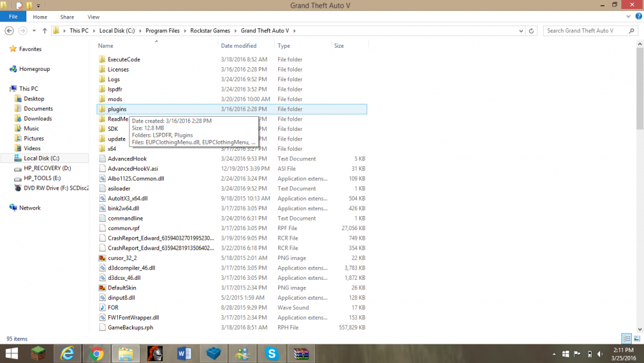This screenshot has width=644, height=363.
Task: Select the dinput8.dll file
Action: 121,298
